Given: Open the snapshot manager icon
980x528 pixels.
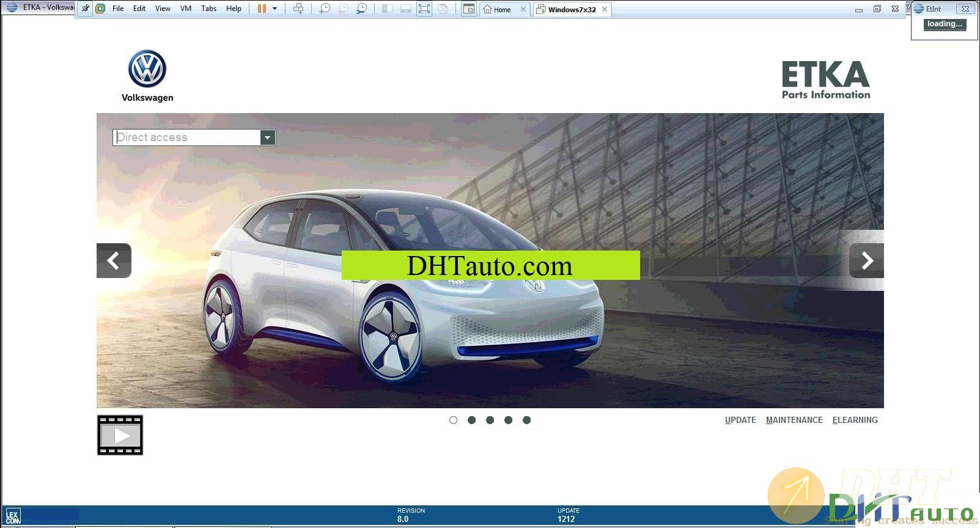Looking at the screenshot, I should click(x=362, y=9).
